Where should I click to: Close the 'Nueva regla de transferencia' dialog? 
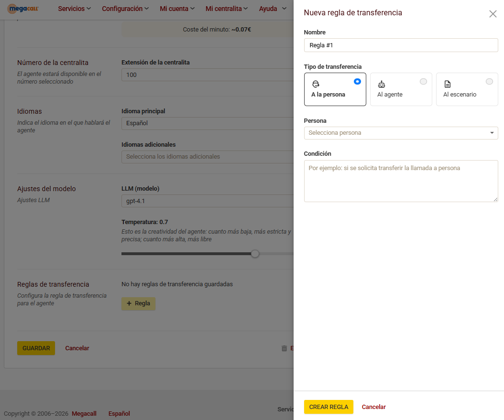pos(493,14)
